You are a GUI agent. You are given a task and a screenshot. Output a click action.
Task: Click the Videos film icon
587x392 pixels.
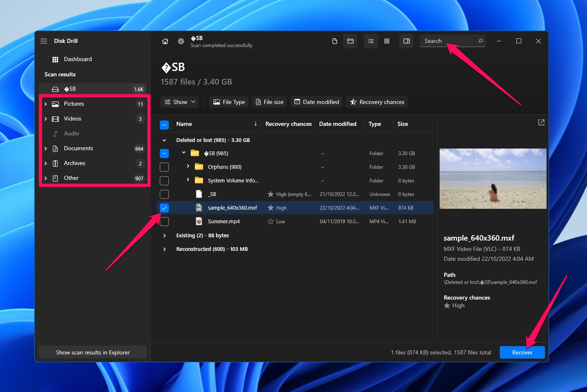[x=55, y=119]
